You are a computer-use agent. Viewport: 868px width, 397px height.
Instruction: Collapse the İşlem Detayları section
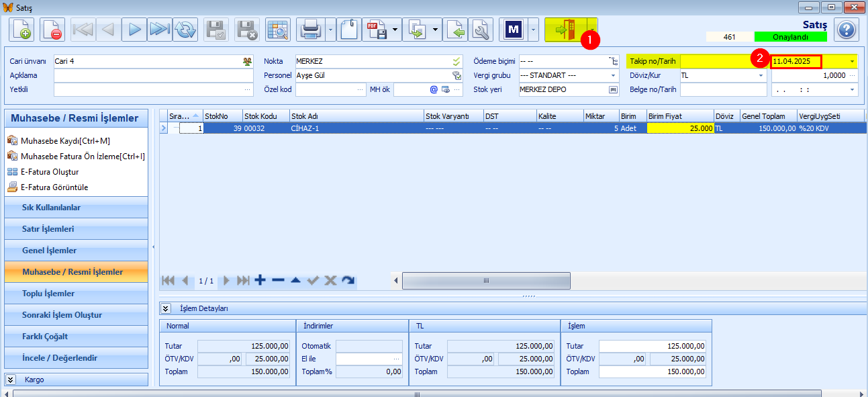[x=165, y=308]
